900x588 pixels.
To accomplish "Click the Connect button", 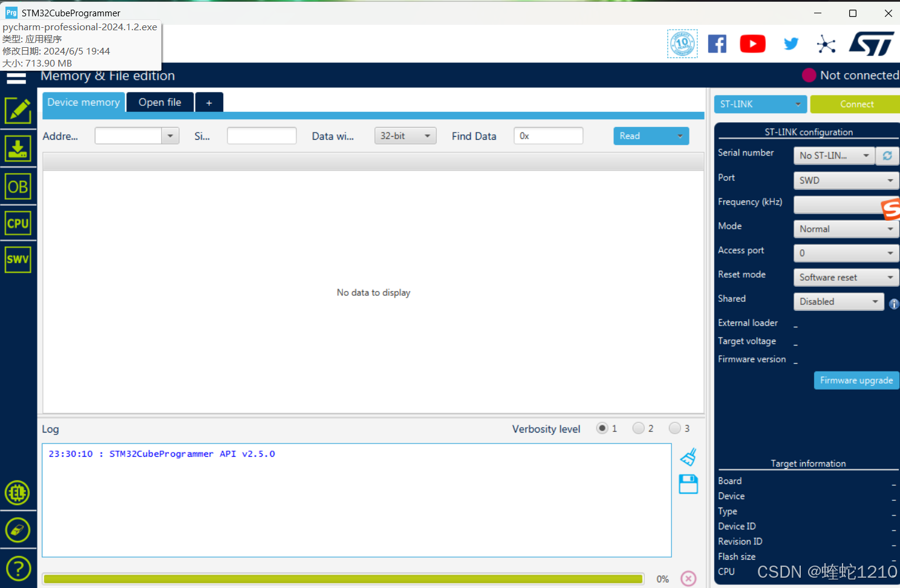I will tap(856, 104).
